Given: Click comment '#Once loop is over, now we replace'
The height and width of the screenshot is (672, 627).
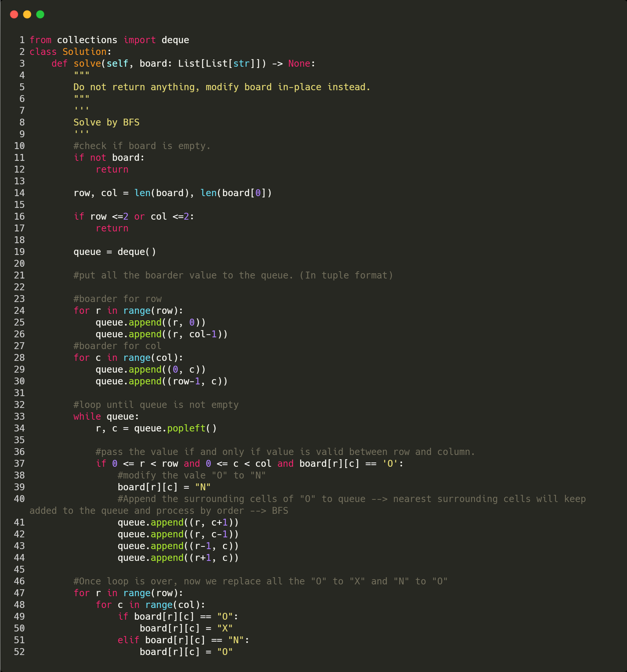Looking at the screenshot, I should (261, 581).
